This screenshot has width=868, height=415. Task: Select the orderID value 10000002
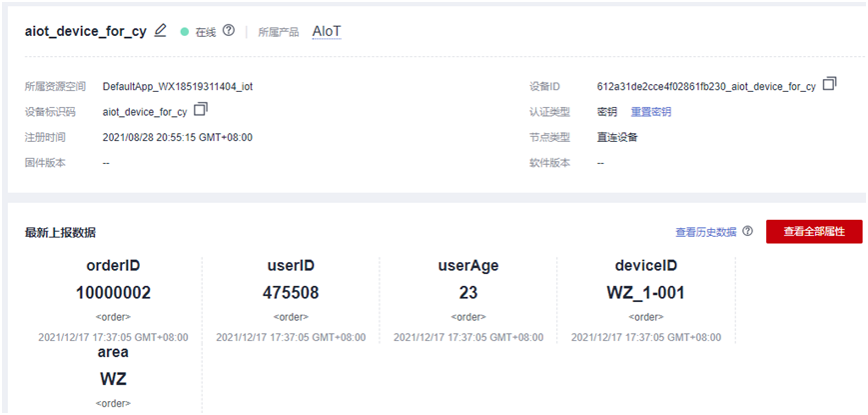tap(112, 293)
